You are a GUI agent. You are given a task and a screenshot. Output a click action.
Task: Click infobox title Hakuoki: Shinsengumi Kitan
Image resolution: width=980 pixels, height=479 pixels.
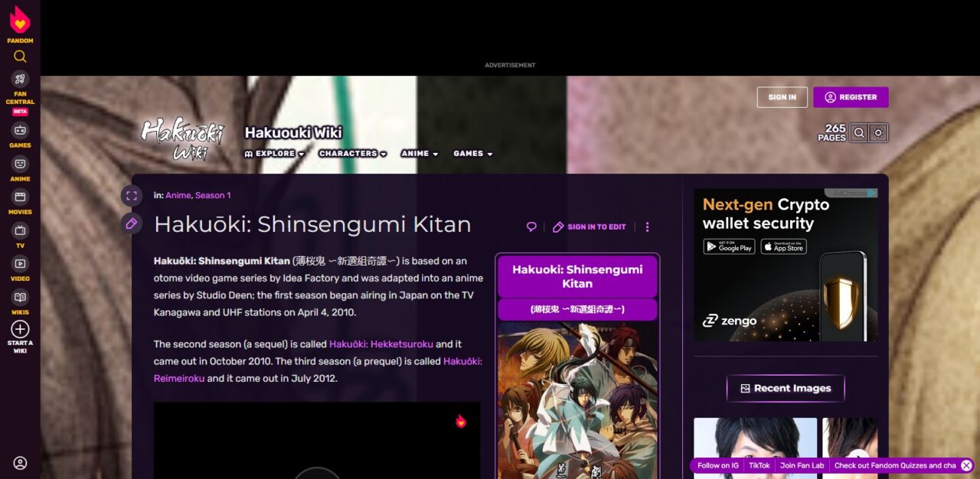tap(577, 276)
